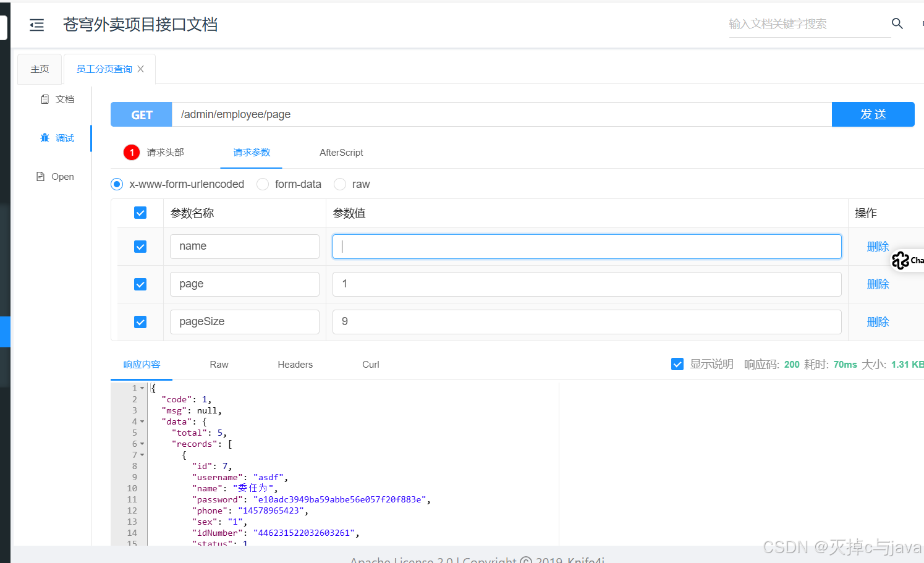
Task: Close the 员工分页查询 tab
Action: [x=141, y=69]
